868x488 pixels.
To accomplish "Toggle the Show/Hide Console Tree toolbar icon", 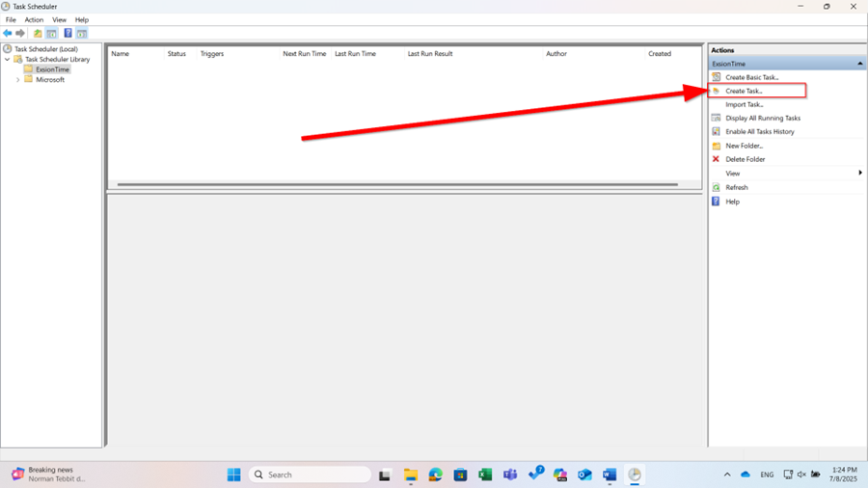I will pyautogui.click(x=52, y=33).
